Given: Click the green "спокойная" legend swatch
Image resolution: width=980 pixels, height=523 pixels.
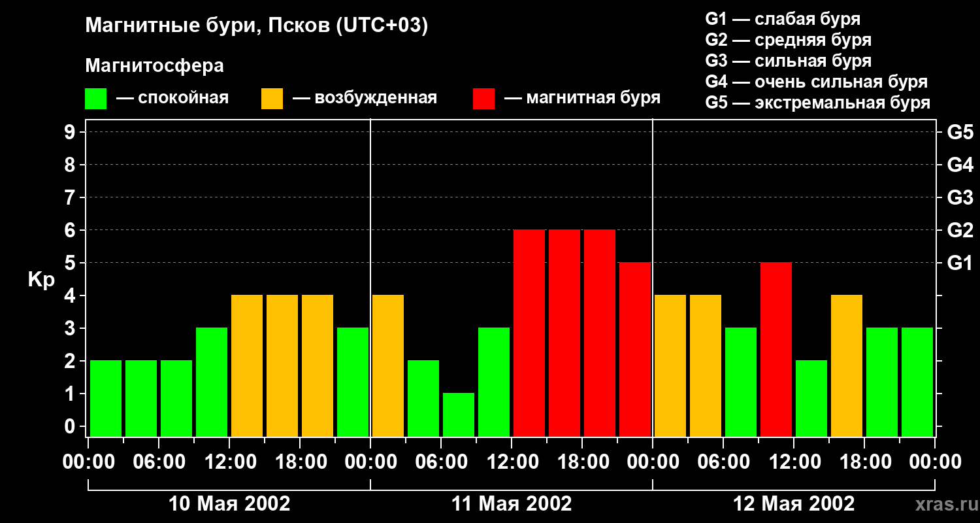Looking at the screenshot, I should [x=95, y=98].
